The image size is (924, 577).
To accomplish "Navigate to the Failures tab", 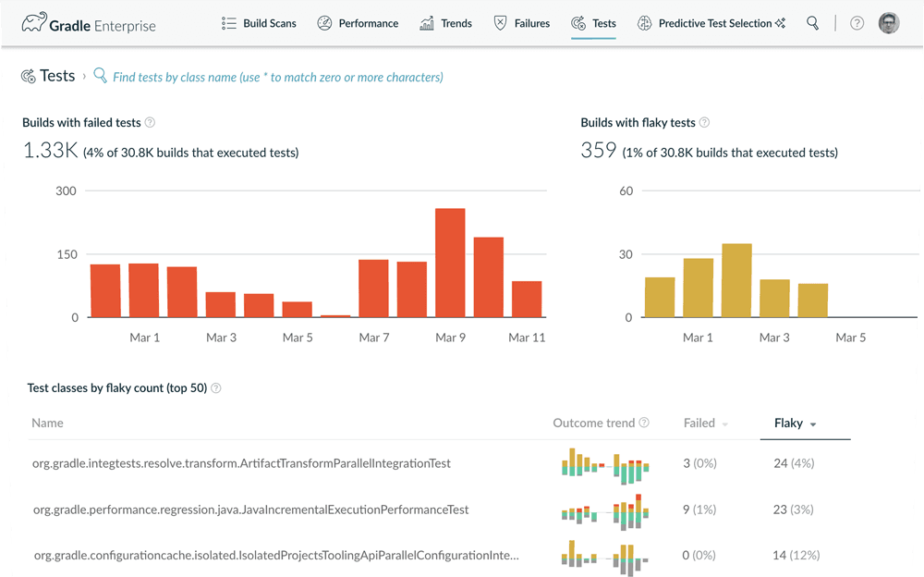I will click(x=522, y=23).
